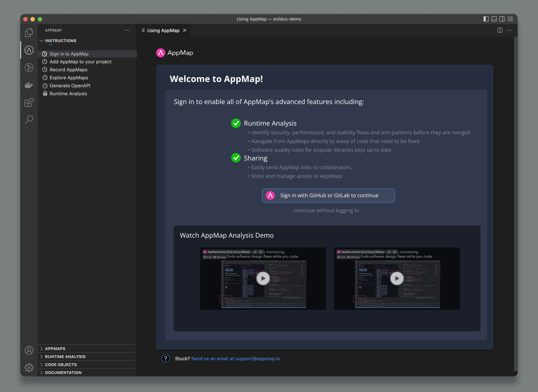Open the Docker view from the activity bar
Image resolution: width=538 pixels, height=392 pixels.
click(x=29, y=85)
